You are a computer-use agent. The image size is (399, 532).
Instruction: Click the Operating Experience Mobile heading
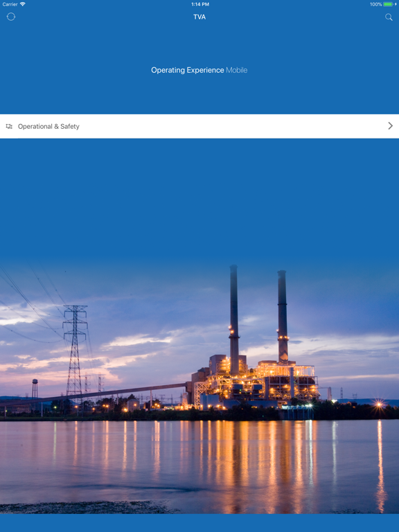pos(199,70)
